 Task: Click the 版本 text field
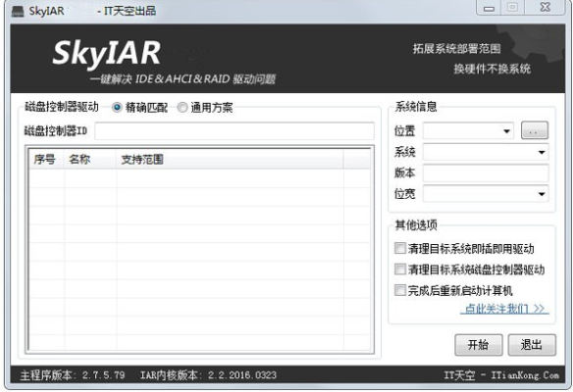pos(486,173)
